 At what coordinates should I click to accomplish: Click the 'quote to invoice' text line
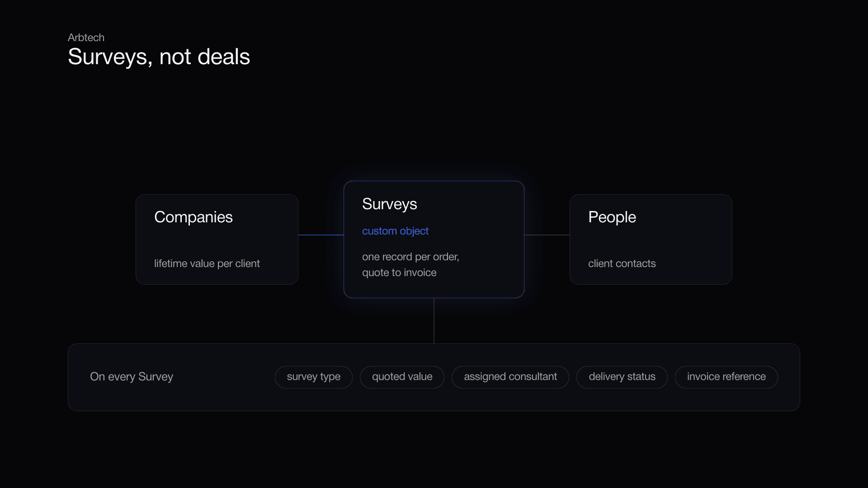399,272
